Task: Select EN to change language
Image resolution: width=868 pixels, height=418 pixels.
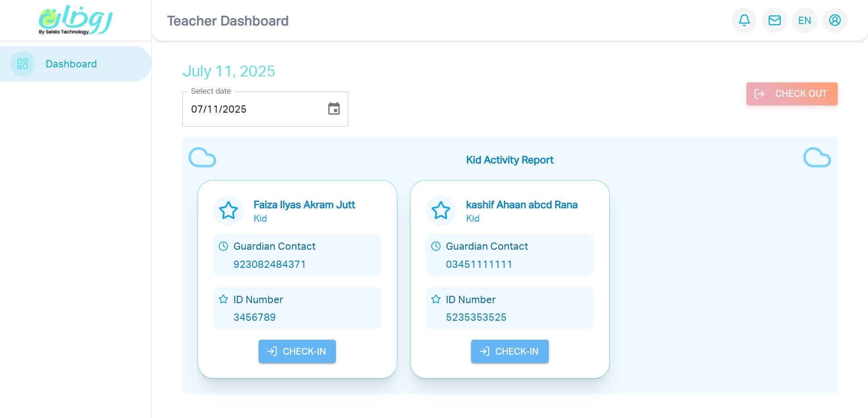Action: (x=804, y=20)
